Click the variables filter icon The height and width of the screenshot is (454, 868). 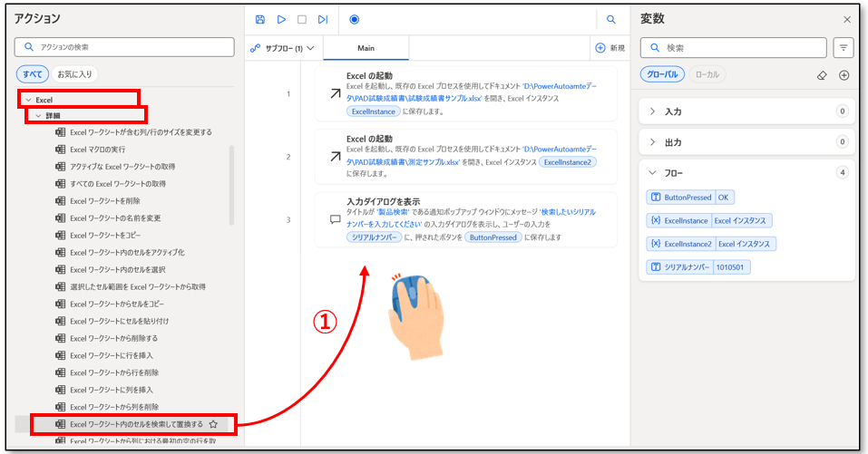point(844,47)
